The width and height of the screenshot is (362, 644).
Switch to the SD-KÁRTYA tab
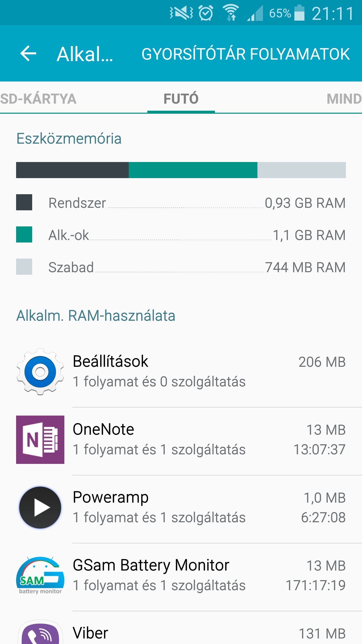click(x=38, y=99)
